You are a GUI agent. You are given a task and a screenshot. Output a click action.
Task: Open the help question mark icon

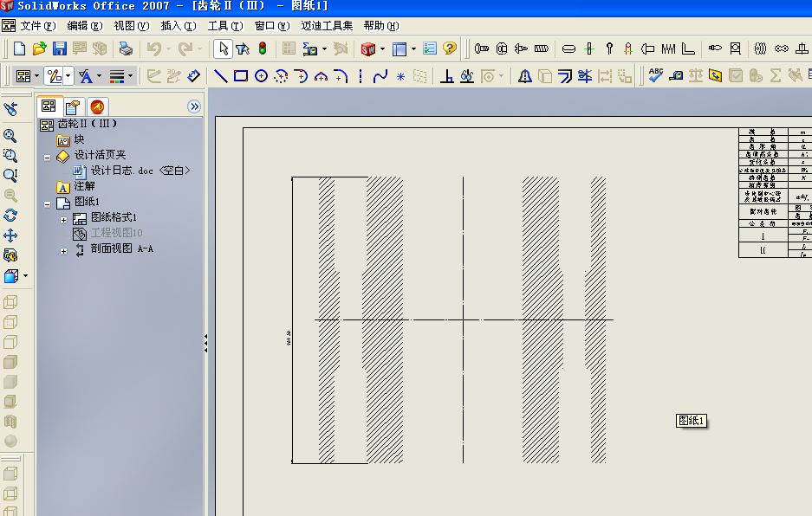pyautogui.click(x=450, y=48)
